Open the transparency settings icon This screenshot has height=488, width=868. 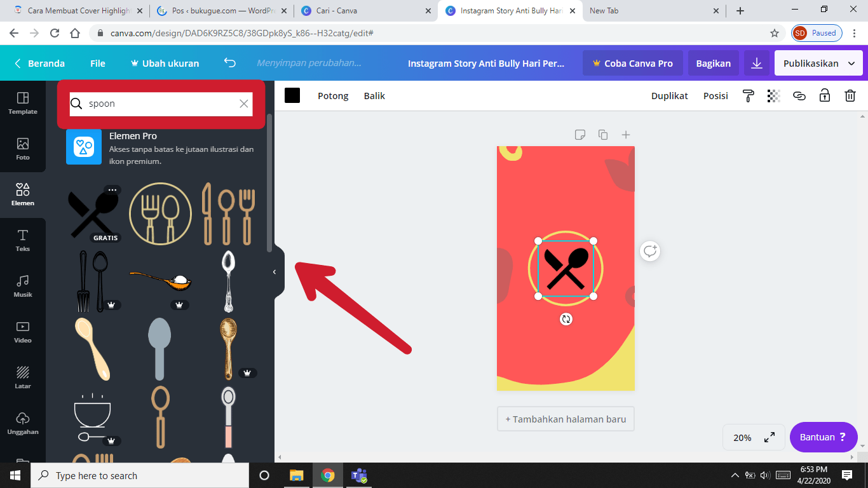(x=773, y=95)
